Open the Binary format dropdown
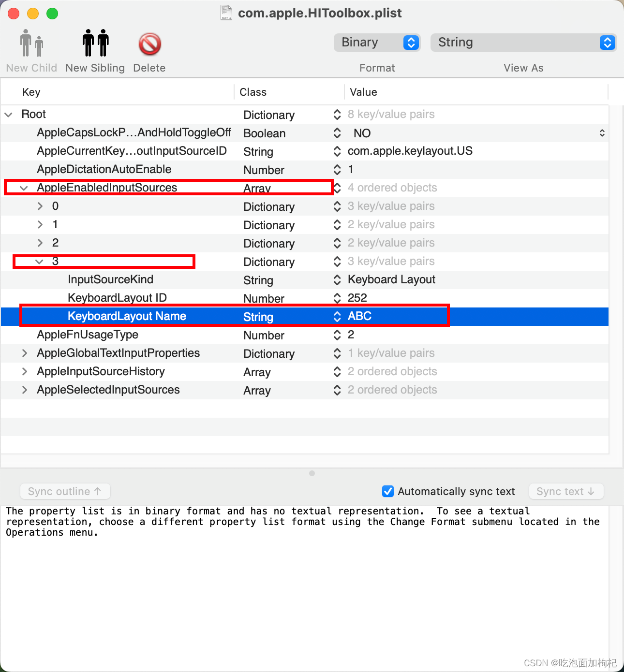The width and height of the screenshot is (624, 672). click(377, 43)
